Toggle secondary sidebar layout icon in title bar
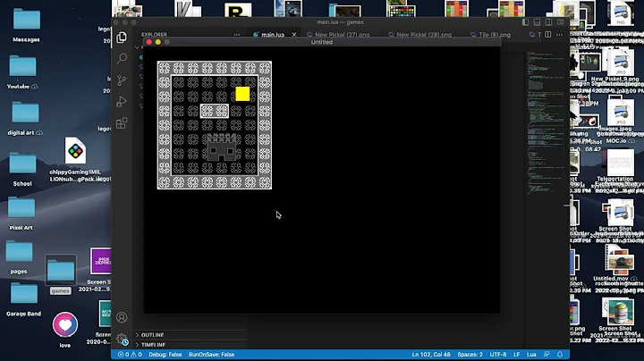The width and height of the screenshot is (644, 361). [x=548, y=22]
